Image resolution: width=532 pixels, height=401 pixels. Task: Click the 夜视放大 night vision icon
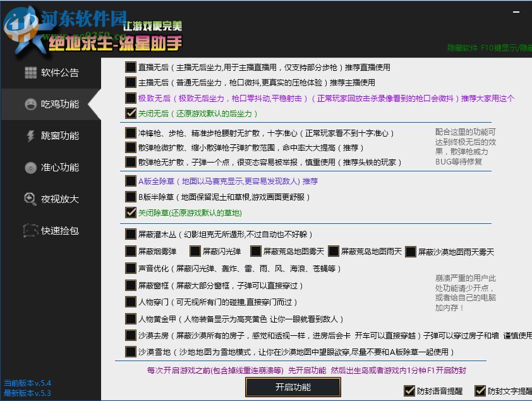tap(30, 199)
